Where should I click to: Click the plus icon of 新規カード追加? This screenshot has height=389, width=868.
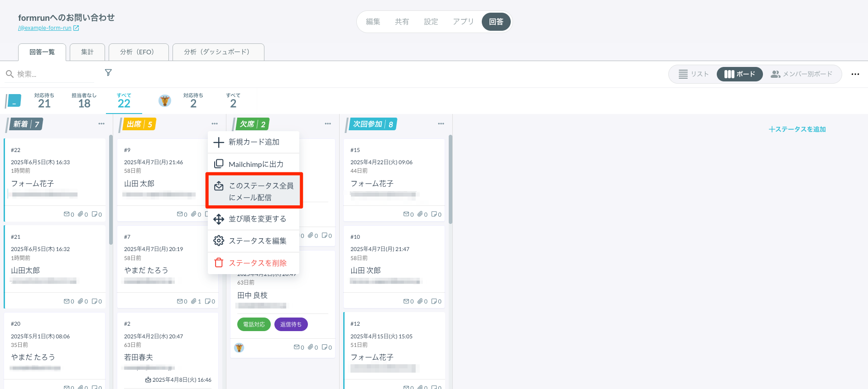[x=219, y=142]
